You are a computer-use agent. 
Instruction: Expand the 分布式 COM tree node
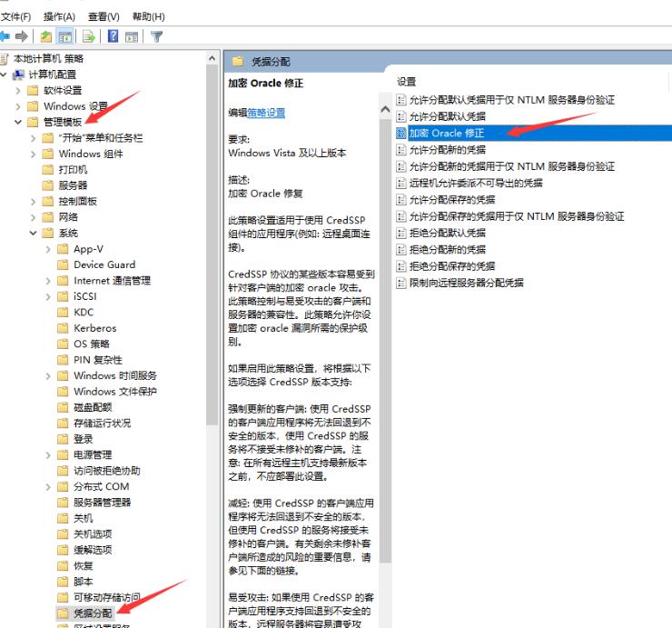point(48,487)
